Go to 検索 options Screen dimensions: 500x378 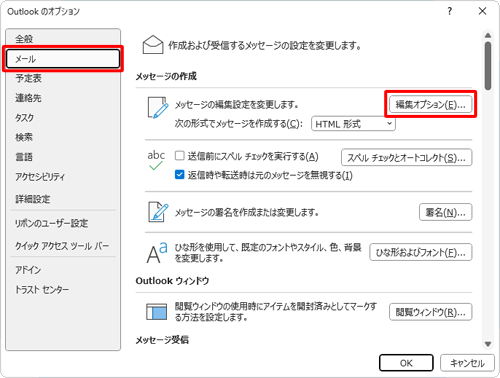tap(63, 137)
